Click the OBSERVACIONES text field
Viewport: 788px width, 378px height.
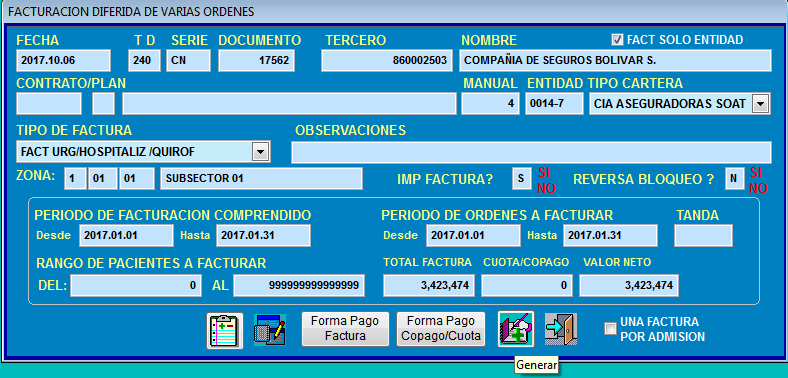(x=531, y=152)
